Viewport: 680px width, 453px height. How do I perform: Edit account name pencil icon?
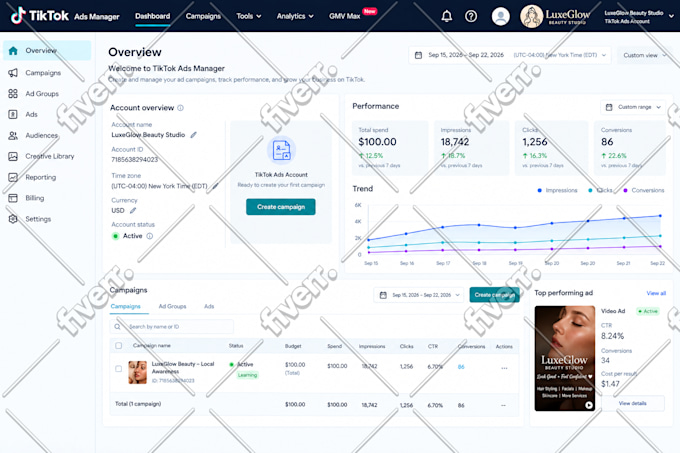click(x=193, y=135)
